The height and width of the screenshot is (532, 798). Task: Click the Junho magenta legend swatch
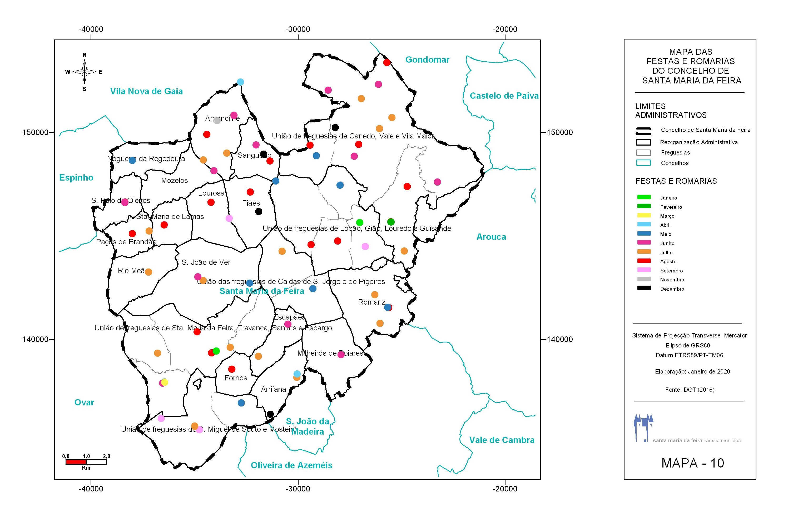click(x=644, y=243)
